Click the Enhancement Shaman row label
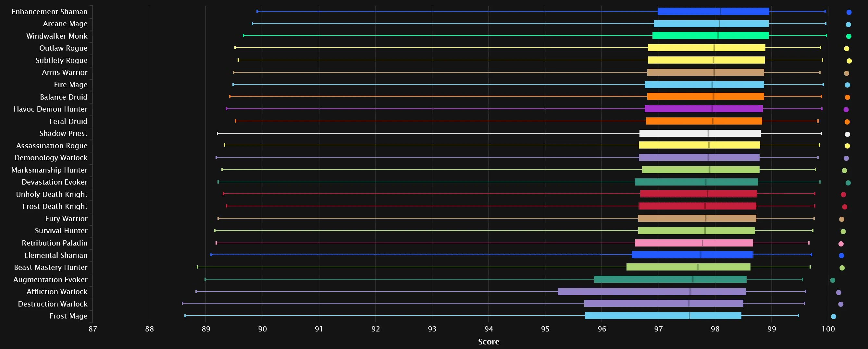Viewport: 868px width, 349px height. tap(49, 12)
